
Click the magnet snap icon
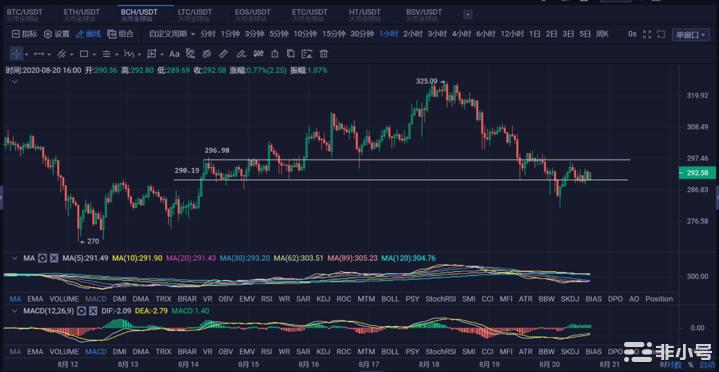258,54
